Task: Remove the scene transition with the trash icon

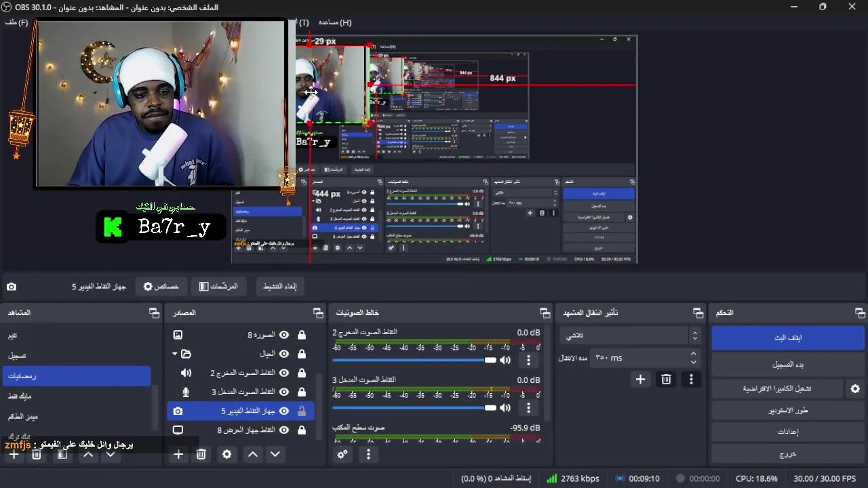Action: pos(666,380)
